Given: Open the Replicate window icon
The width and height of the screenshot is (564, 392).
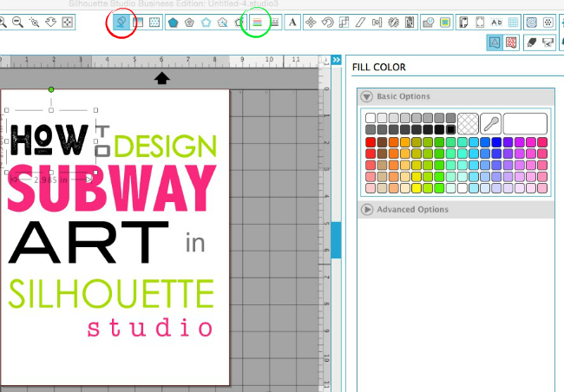Looking at the screenshot, I should point(393,23).
